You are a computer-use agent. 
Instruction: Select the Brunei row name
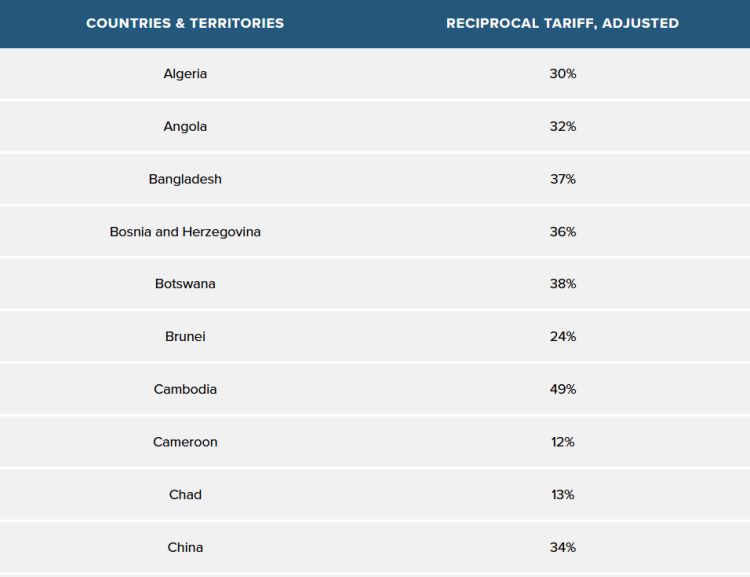(x=185, y=337)
